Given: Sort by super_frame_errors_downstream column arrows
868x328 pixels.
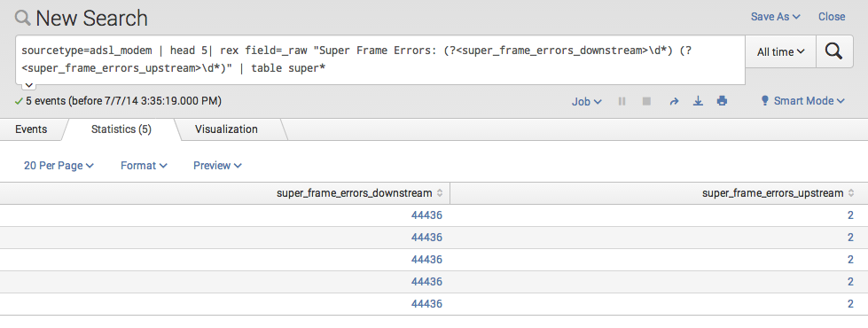Looking at the screenshot, I should click(440, 193).
